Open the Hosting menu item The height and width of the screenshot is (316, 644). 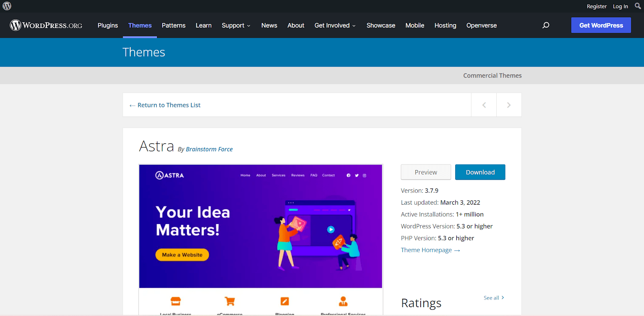[x=445, y=25]
